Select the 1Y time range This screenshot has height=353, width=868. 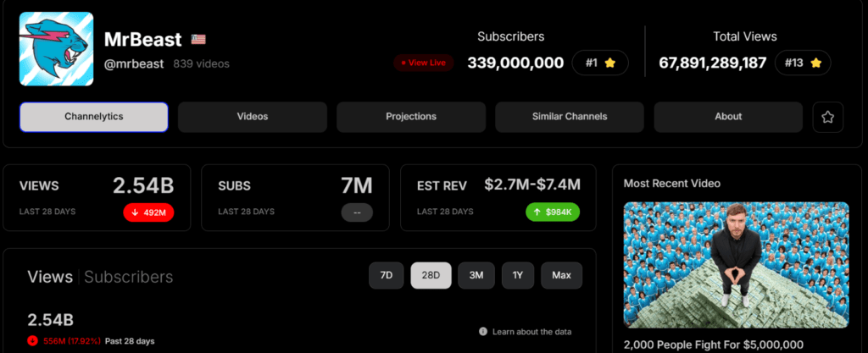point(518,275)
